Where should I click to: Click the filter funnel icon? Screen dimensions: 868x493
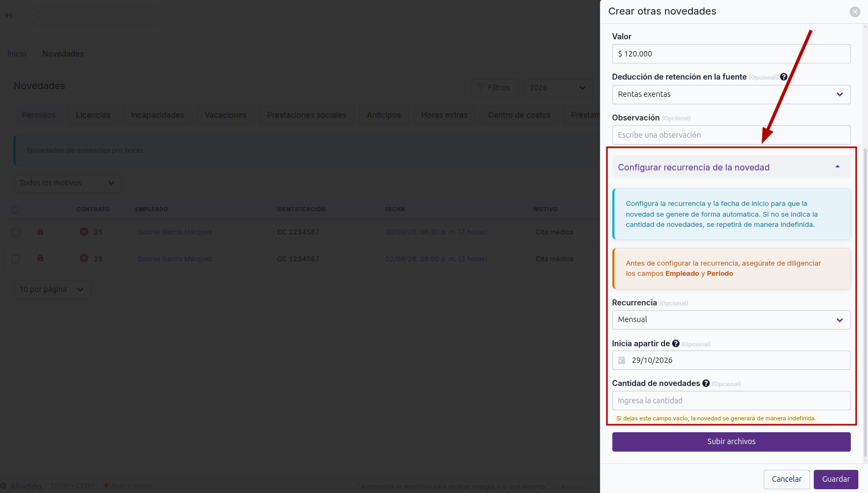click(480, 88)
